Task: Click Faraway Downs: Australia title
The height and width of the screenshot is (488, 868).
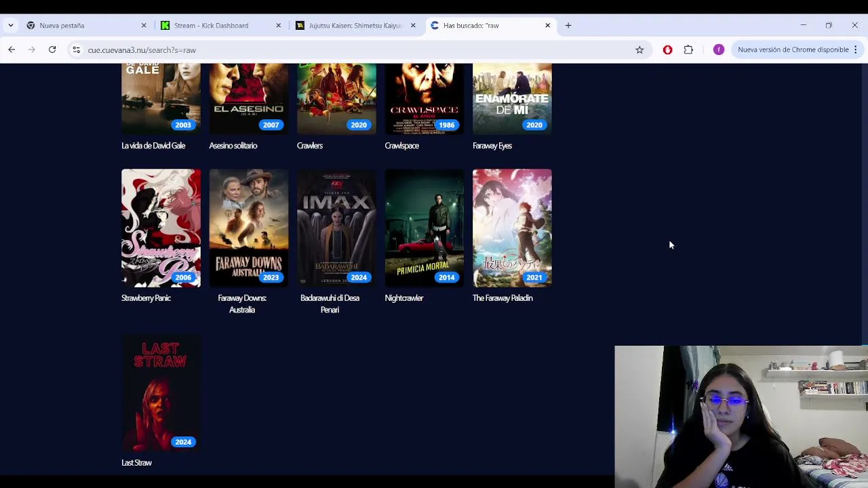Action: 242,304
